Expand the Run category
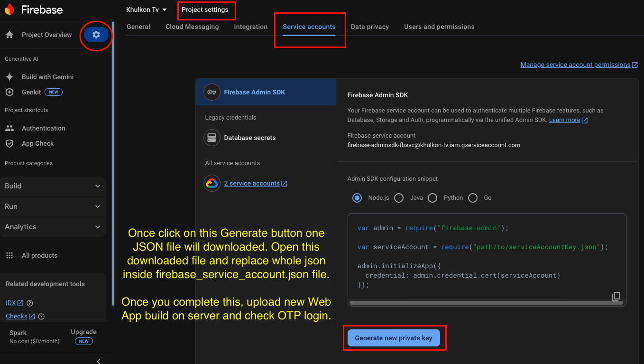The width and height of the screenshot is (644, 364). 53,206
